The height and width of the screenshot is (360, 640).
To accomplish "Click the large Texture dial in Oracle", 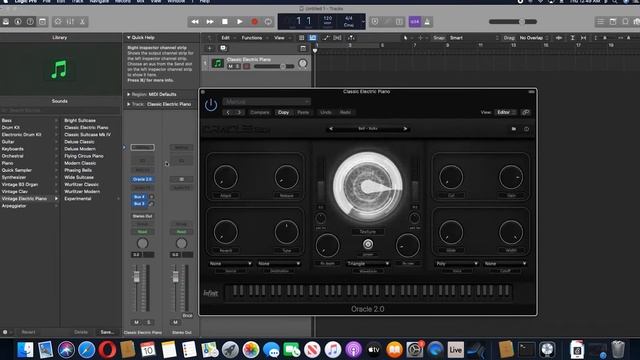I will 368,187.
